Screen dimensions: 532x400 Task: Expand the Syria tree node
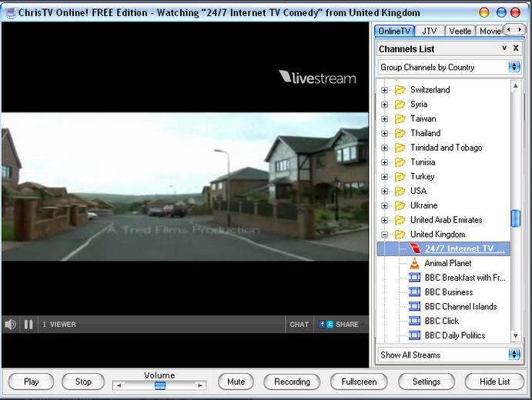click(x=384, y=105)
